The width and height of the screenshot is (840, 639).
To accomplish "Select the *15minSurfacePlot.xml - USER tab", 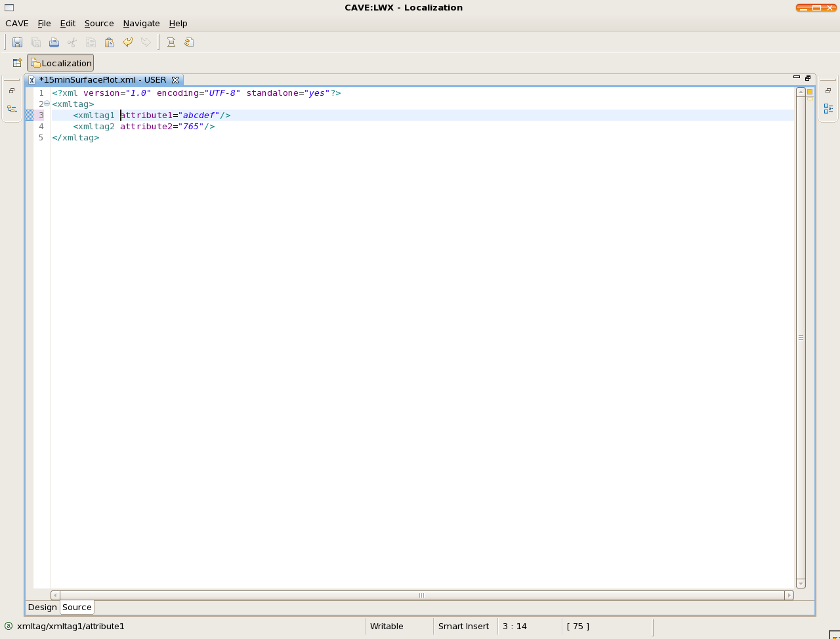I will 103,80.
